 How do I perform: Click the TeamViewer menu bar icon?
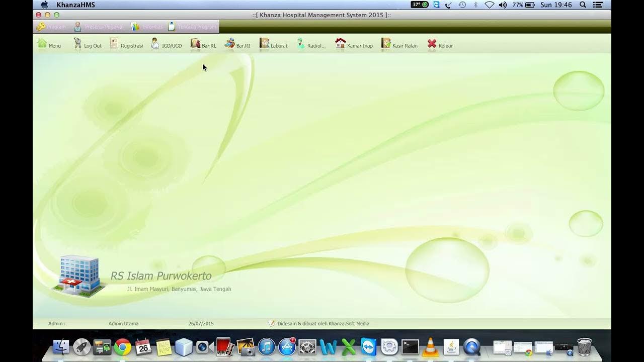tap(436, 5)
